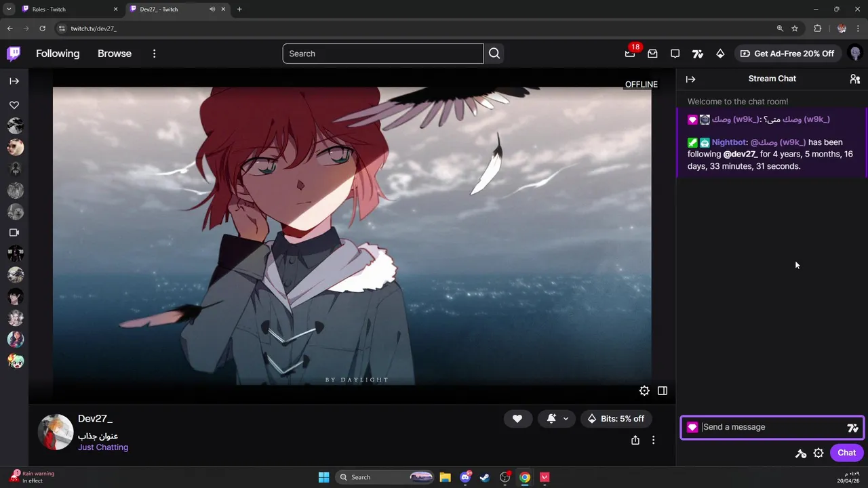Screen dimensions: 868x488
Task: Click Bits: 5% off button
Action: pyautogui.click(x=616, y=419)
